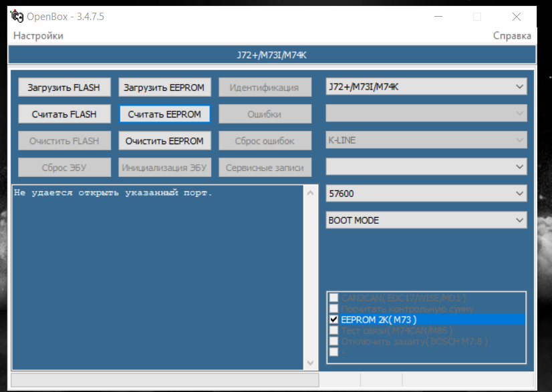The image size is (552, 392).
Task: Tick the Отключить защиту (BOSCH M7.8) checkbox
Action: pos(334,341)
